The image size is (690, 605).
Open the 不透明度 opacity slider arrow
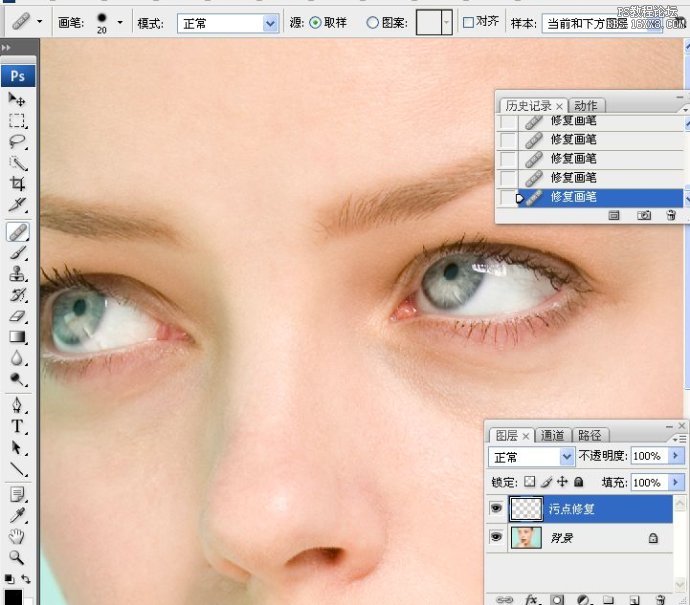coord(676,456)
